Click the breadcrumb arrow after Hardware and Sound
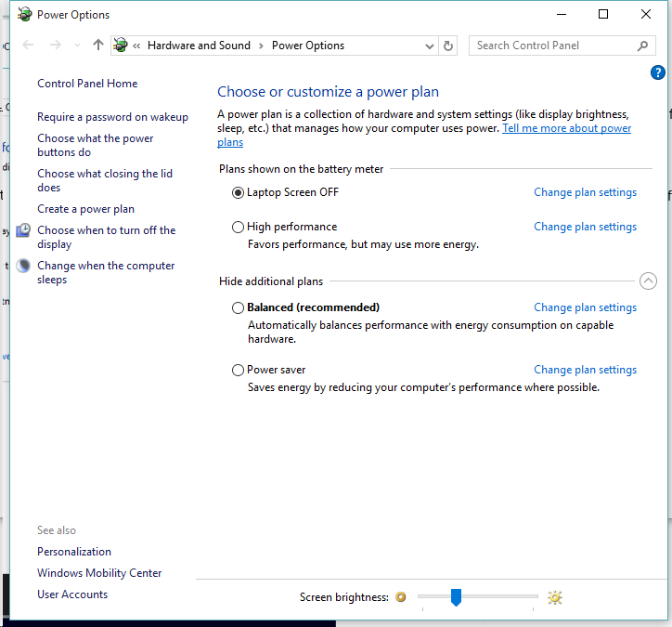 point(261,46)
